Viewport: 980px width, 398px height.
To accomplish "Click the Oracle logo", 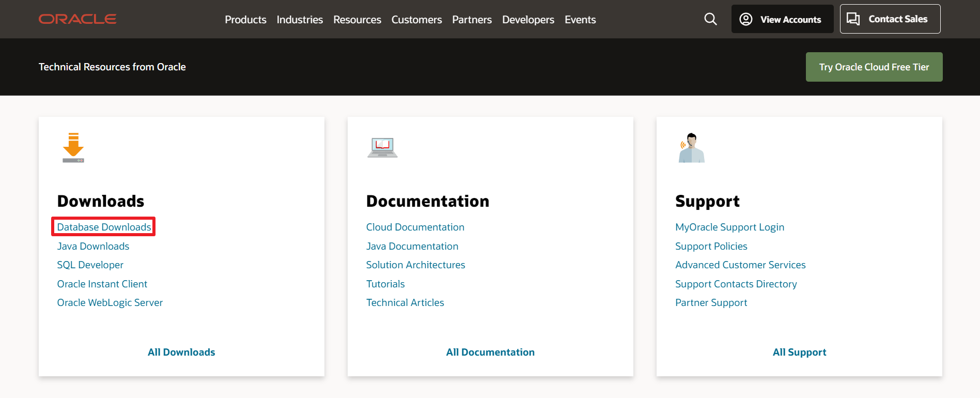I will click(x=77, y=19).
